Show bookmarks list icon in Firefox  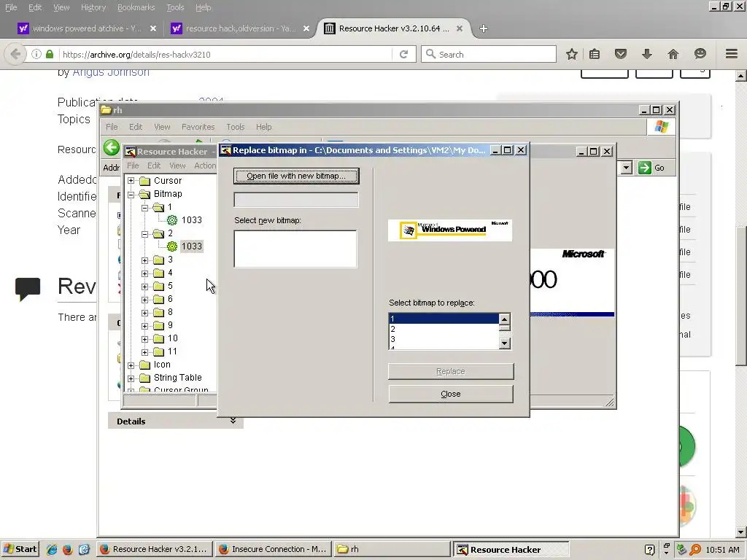tap(595, 54)
